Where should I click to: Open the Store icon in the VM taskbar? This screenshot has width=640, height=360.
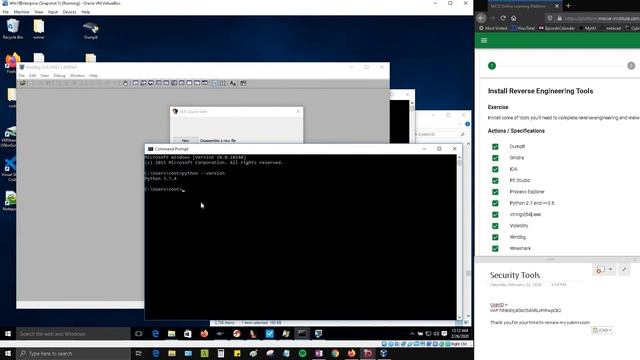tap(188, 333)
